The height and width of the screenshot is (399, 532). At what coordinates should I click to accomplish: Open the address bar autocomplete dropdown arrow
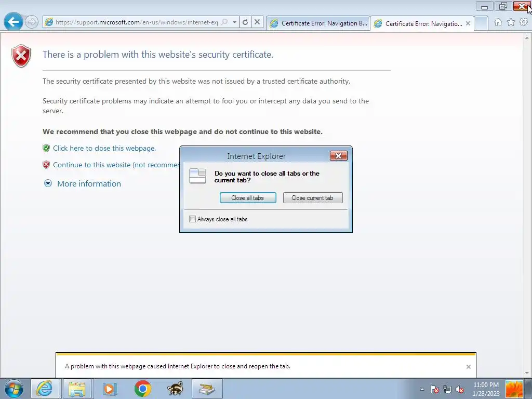(234, 22)
